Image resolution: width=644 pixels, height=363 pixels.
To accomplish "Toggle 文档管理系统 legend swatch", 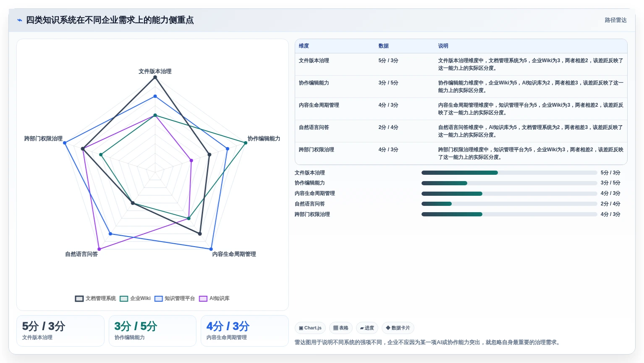I will coord(79,299).
